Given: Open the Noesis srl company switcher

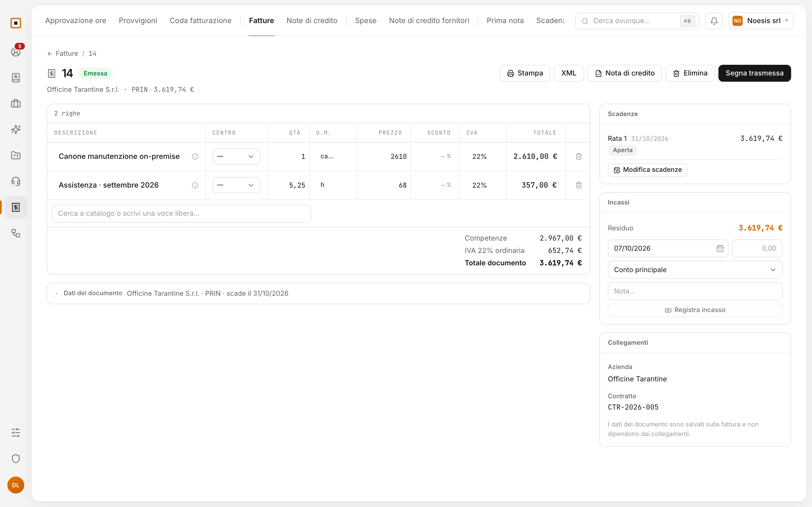Looking at the screenshot, I should pos(761,21).
